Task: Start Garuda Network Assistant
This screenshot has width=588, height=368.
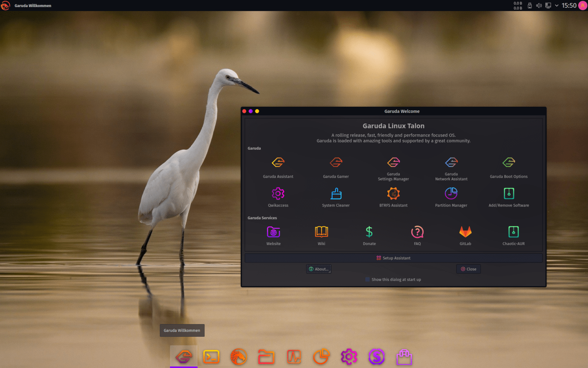Action: click(451, 169)
